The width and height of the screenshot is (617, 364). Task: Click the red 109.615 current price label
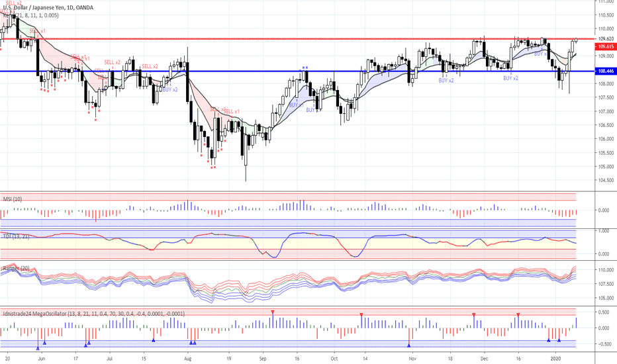tap(605, 47)
